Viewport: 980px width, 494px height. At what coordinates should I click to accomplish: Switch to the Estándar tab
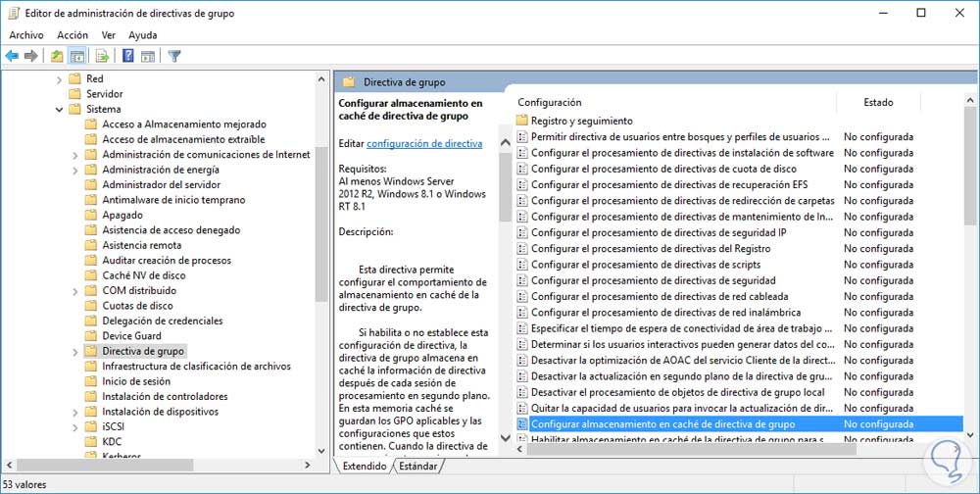[x=418, y=466]
